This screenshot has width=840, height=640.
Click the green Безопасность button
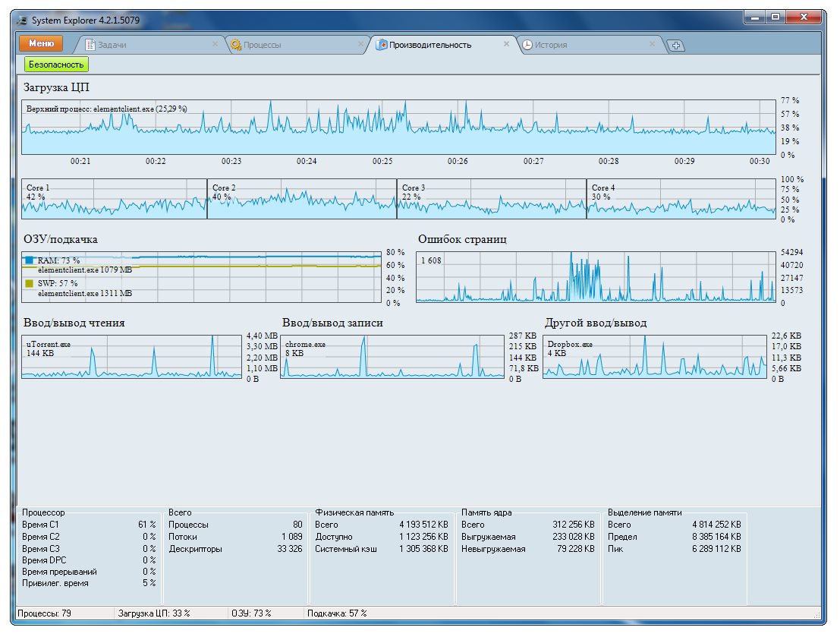[56, 65]
